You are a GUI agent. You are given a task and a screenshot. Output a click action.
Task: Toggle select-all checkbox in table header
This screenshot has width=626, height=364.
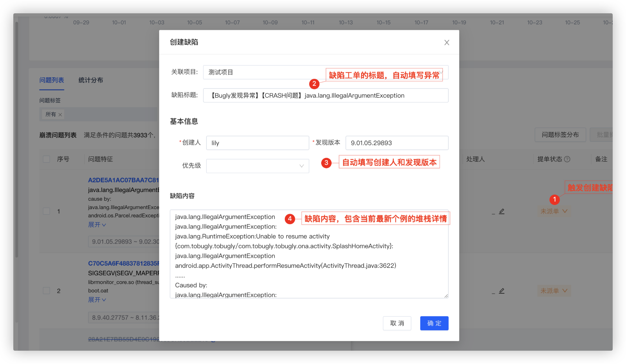[x=47, y=159]
